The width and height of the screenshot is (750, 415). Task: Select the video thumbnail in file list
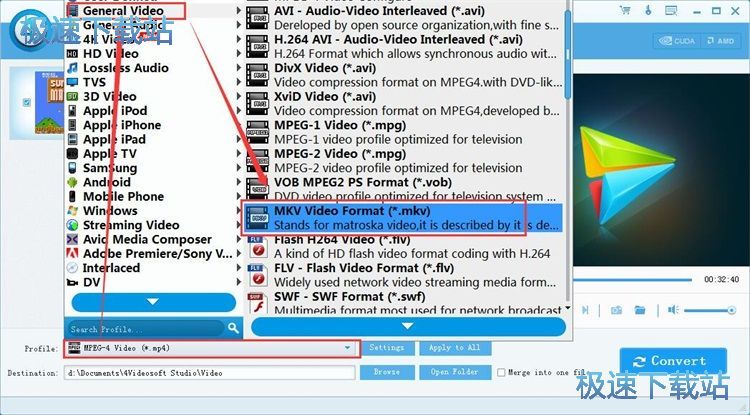50,102
